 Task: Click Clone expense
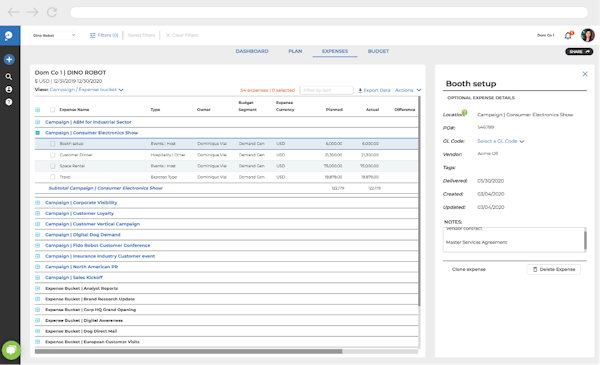[468, 269]
